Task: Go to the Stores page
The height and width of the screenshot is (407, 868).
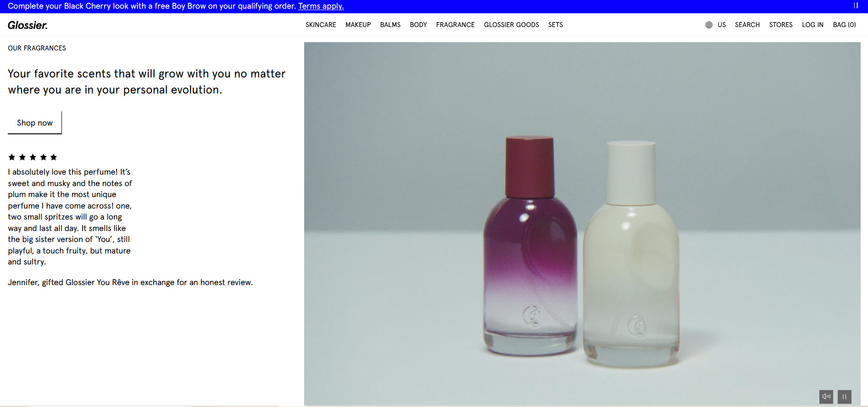Action: pyautogui.click(x=781, y=25)
